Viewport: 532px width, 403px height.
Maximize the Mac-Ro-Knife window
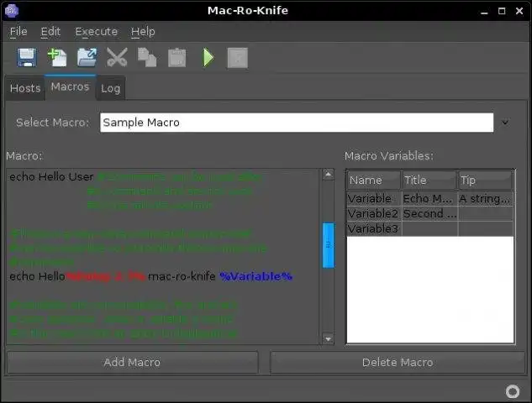(502, 11)
